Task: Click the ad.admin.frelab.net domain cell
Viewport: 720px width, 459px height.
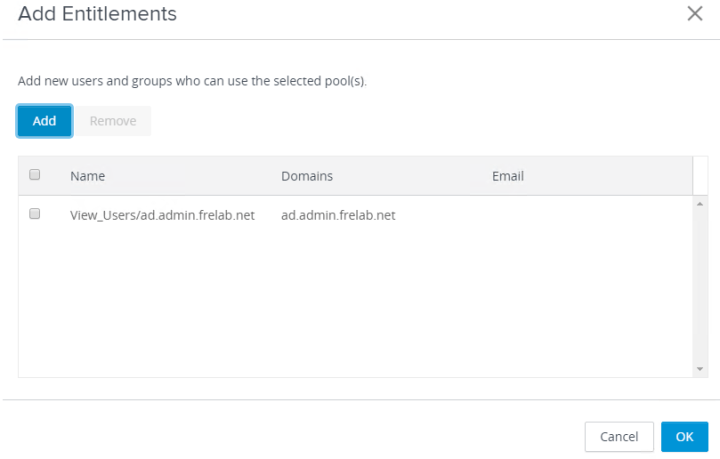Action: pyautogui.click(x=338, y=215)
